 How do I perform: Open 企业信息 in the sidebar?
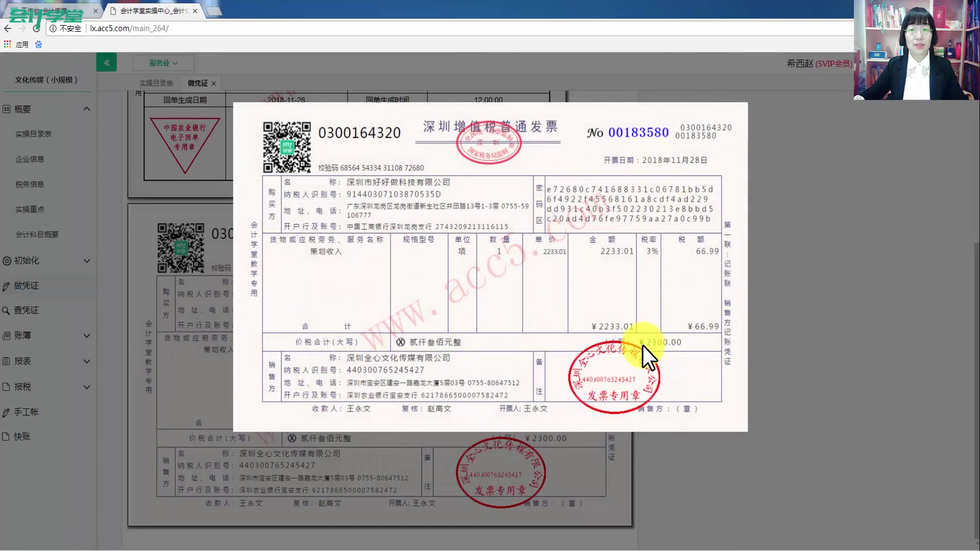tap(30, 159)
